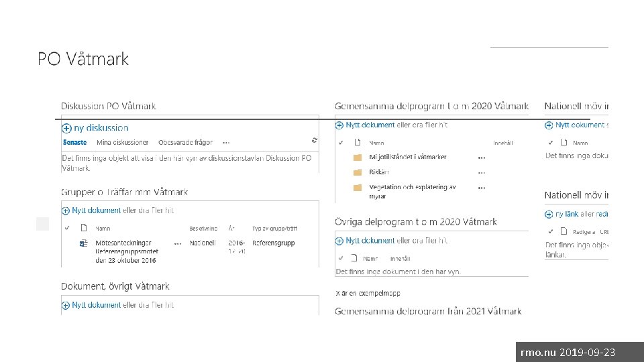Click 'Nytt dokument' in Gemensamma delprogram t o m 2020
Viewport: 644px width, 362px height.
pyautogui.click(x=370, y=125)
